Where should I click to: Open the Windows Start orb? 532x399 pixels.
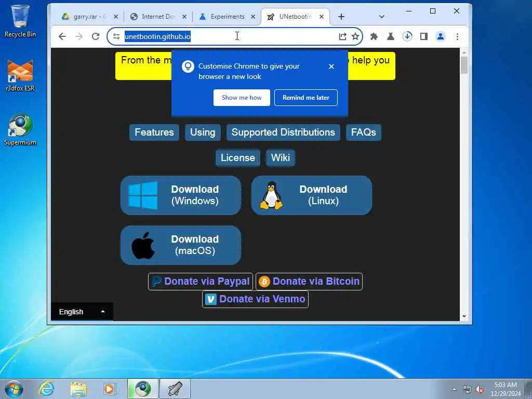tap(14, 389)
